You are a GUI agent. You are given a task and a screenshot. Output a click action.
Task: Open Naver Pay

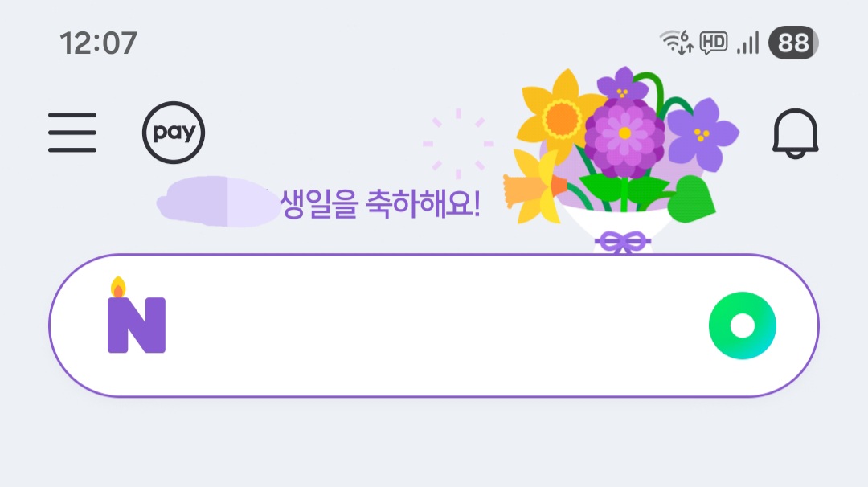(174, 133)
